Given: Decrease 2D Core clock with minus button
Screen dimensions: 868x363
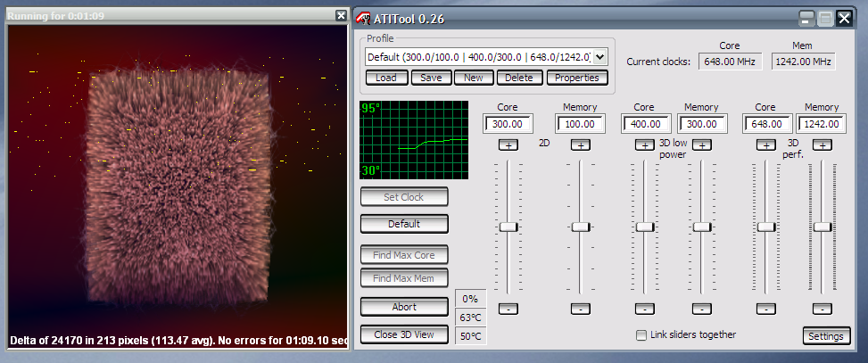Looking at the screenshot, I should [508, 309].
